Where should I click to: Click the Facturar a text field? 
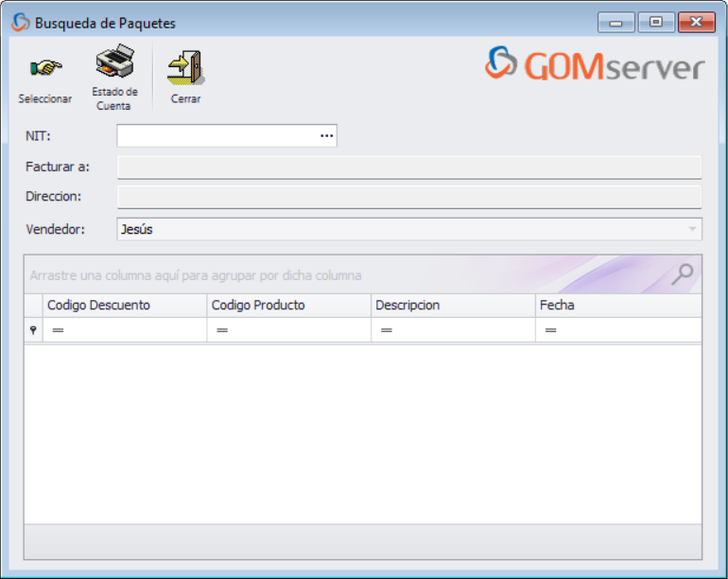[x=408, y=167]
